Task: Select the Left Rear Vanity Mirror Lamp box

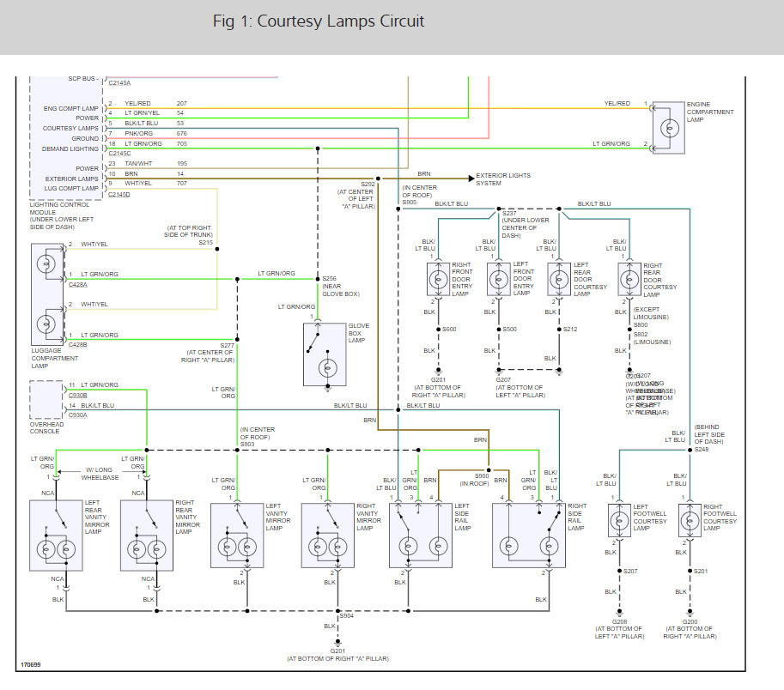Action: tap(56, 536)
